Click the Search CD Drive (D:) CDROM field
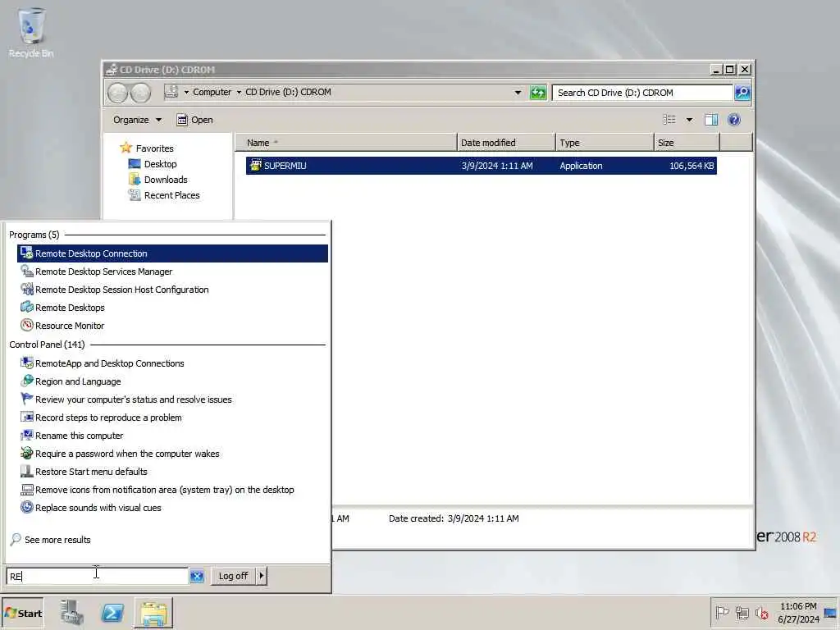Screen dimensions: 840x630 (641, 93)
